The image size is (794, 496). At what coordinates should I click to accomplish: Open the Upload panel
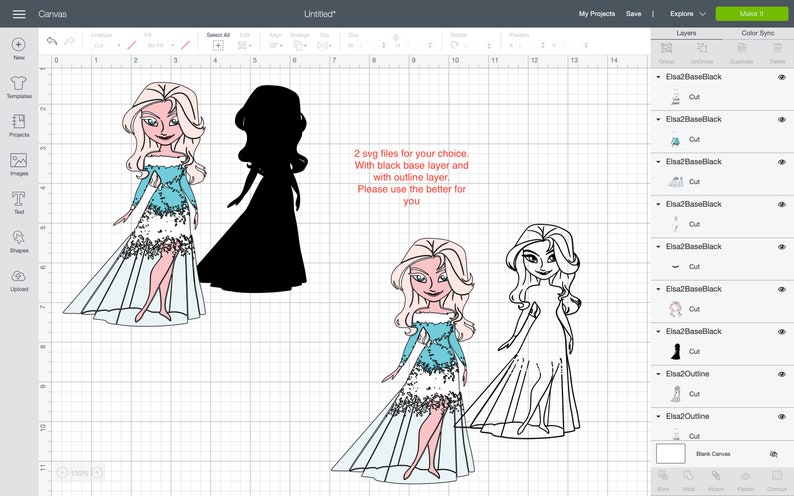[19, 280]
